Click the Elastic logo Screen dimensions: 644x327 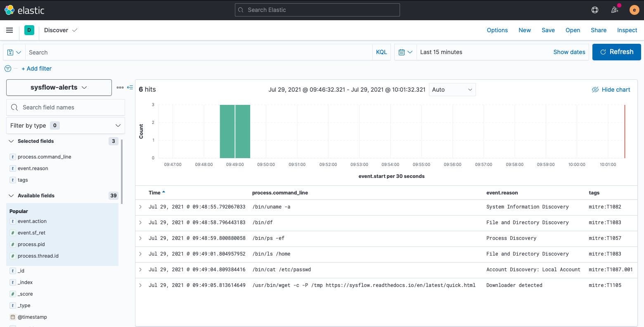24,10
